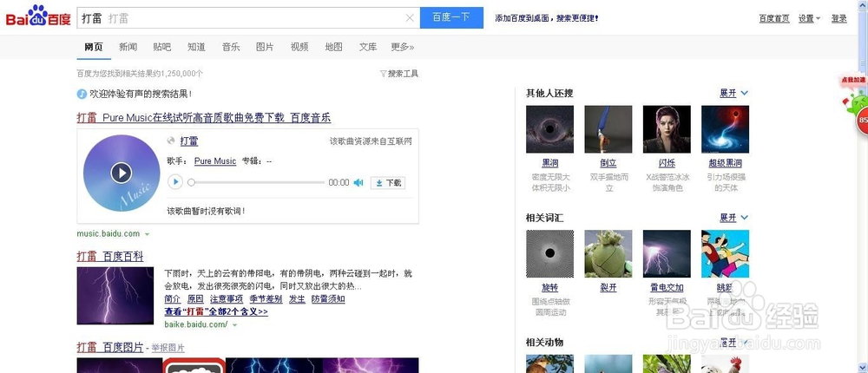
Task: Switch to the 地图 tab
Action: [334, 47]
